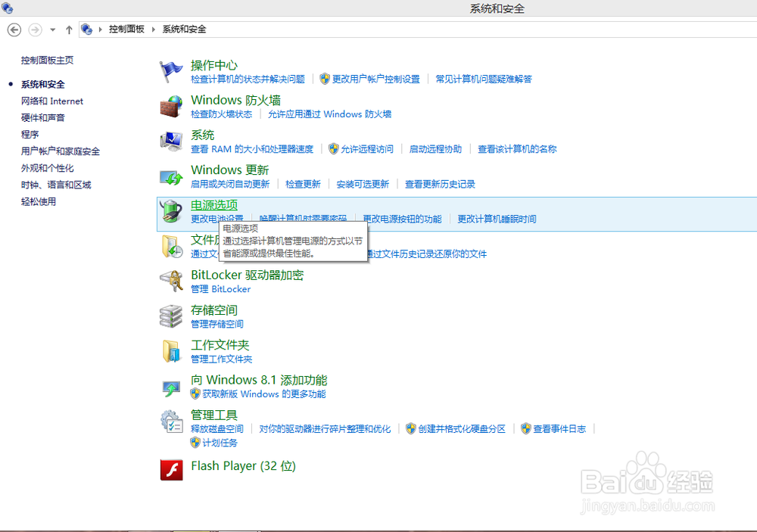Click 启动远程协助 link
Viewport: 757px width, 532px height.
(435, 149)
